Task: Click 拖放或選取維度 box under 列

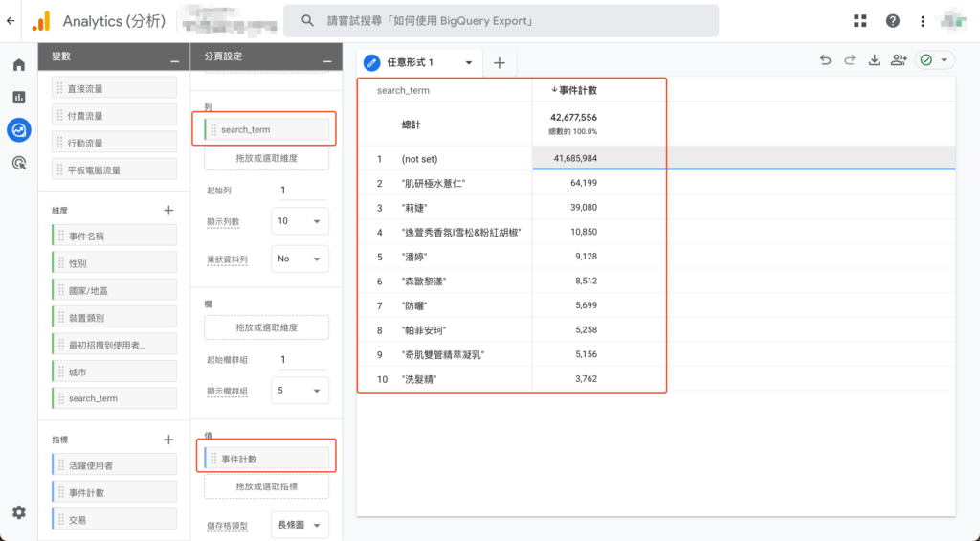Action: (267, 158)
